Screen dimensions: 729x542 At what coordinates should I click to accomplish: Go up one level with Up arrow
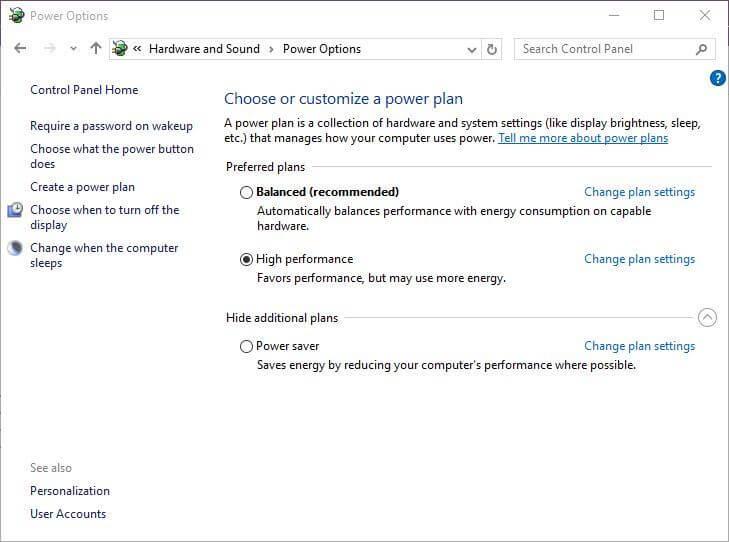coord(96,48)
